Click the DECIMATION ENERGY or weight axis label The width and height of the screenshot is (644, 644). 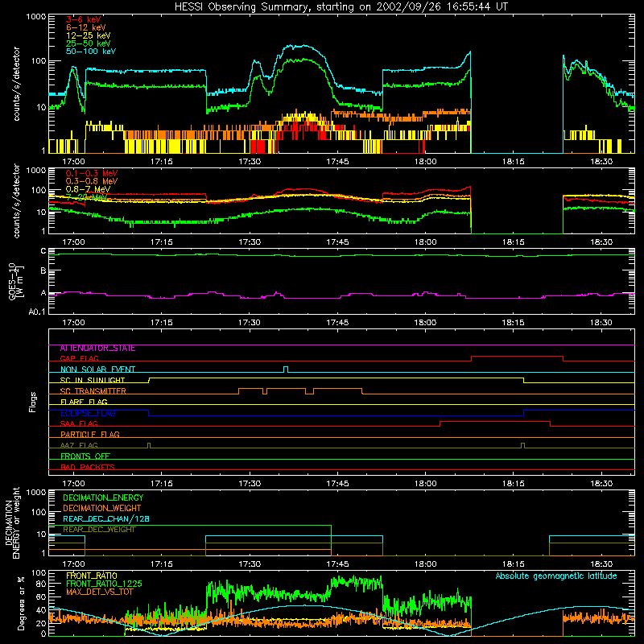click(12, 522)
